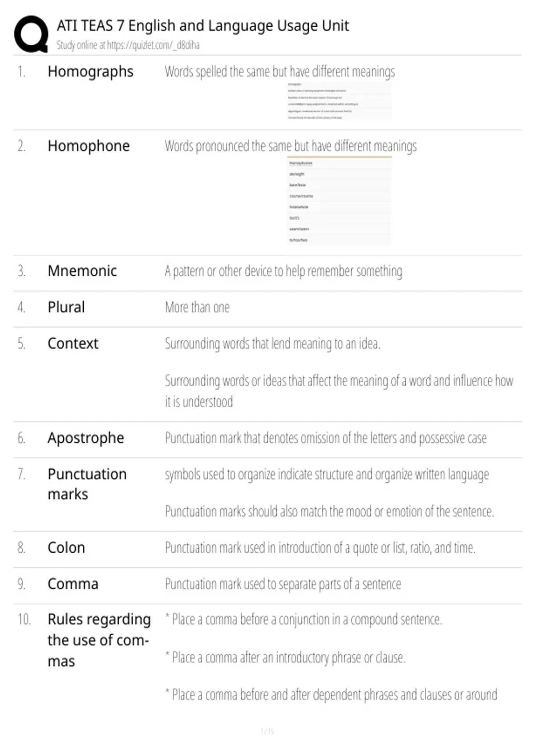Click the Plural term heading
The image size is (534, 756).
(66, 307)
